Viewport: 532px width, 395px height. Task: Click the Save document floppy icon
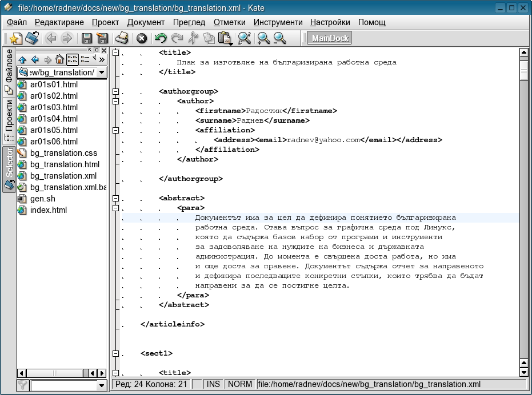tap(87, 39)
